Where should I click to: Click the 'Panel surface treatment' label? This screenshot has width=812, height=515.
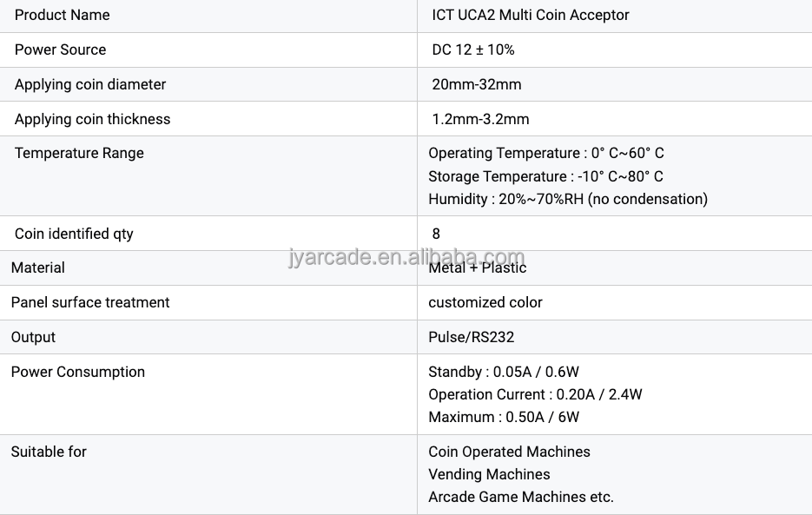90,302
